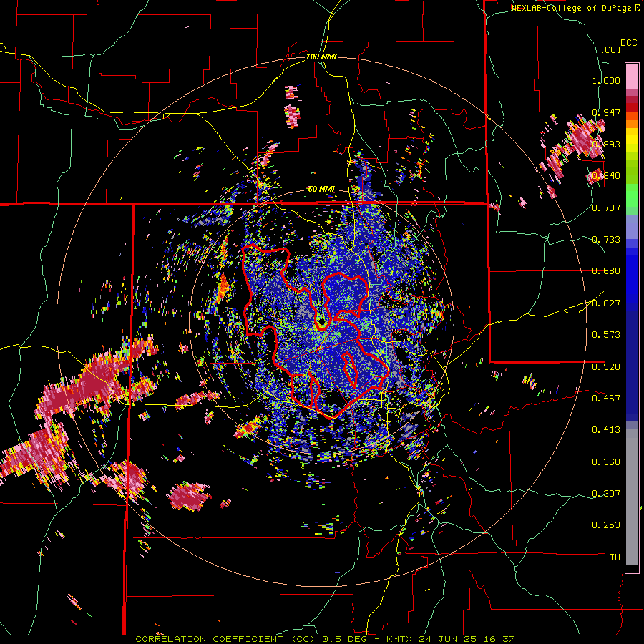The height and width of the screenshot is (644, 644).
Task: Click the NEXLAB-College of DuPage label
Action: point(576,8)
